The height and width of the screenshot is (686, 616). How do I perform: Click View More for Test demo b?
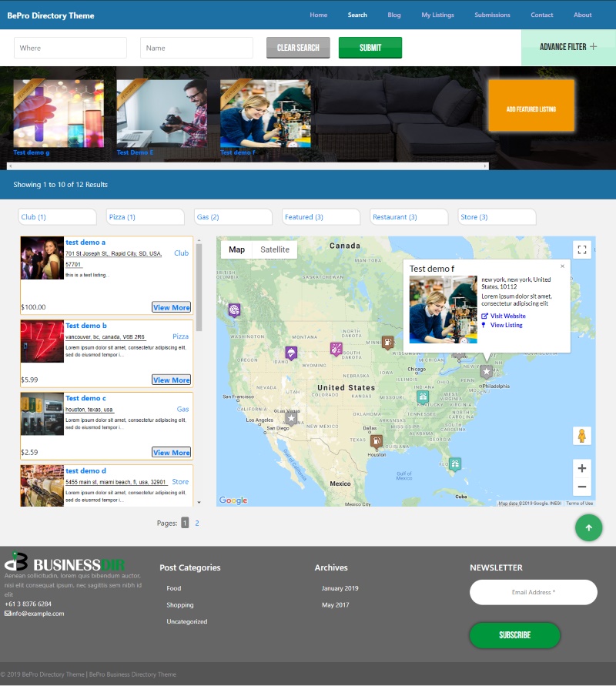(x=172, y=380)
